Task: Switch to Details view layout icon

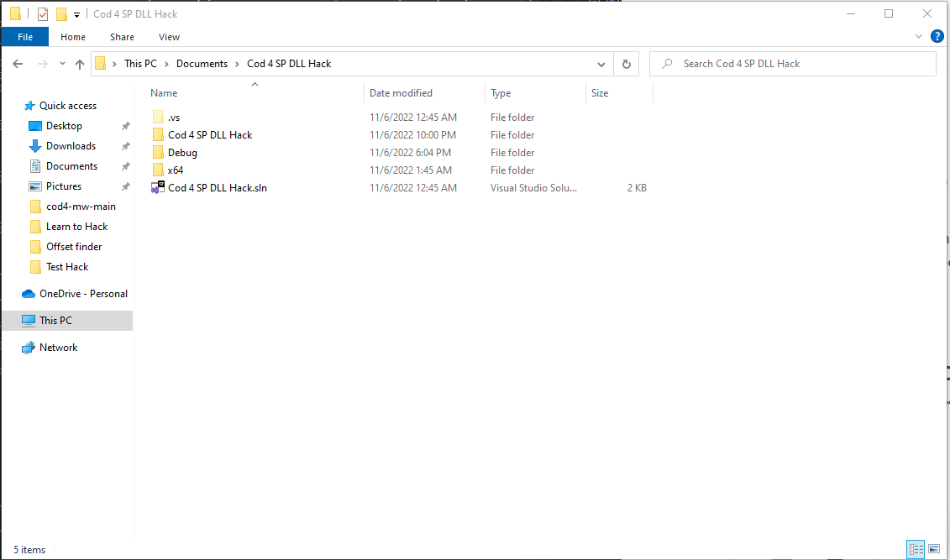Action: pos(916,549)
